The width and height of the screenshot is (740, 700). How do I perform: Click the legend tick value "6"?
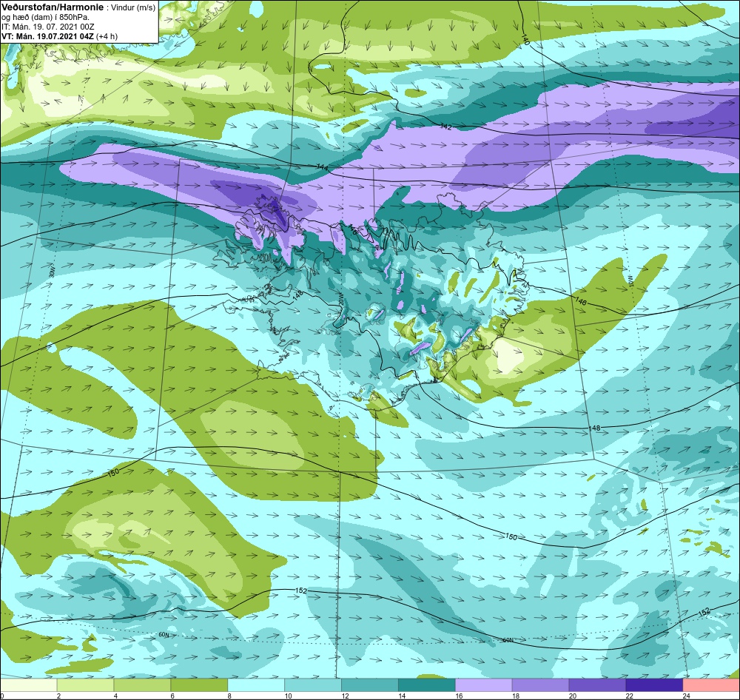pyautogui.click(x=172, y=696)
